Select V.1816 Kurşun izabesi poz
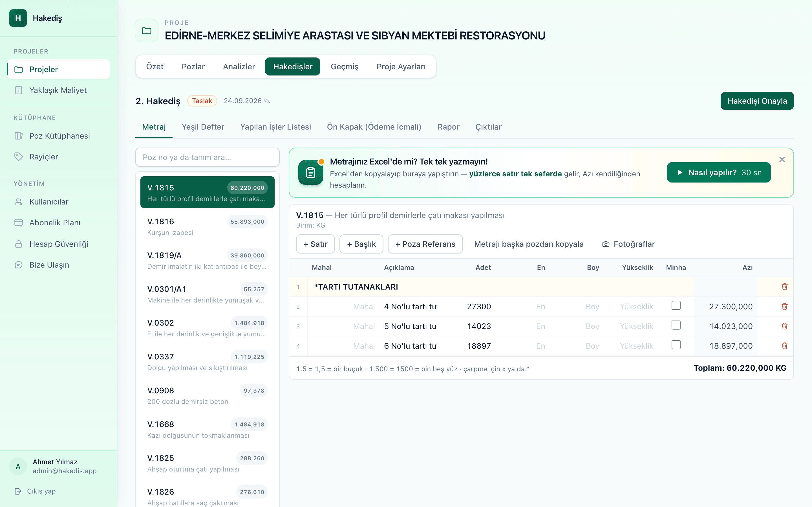The width and height of the screenshot is (812, 507). [x=207, y=227]
